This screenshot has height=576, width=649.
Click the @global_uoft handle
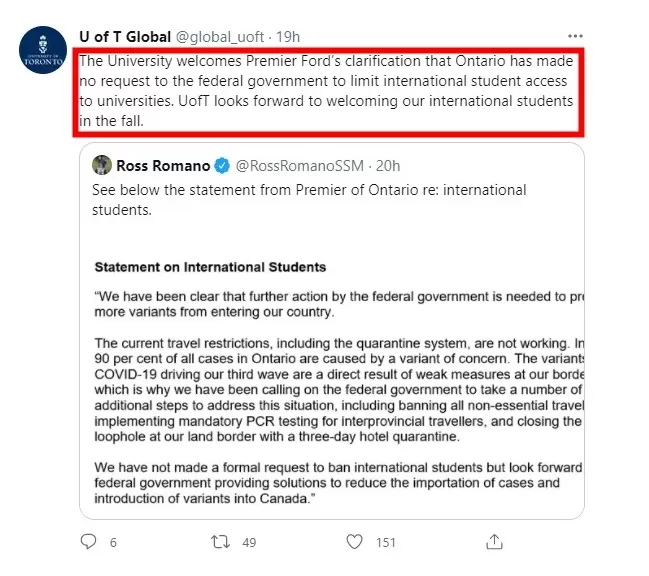coord(220,37)
